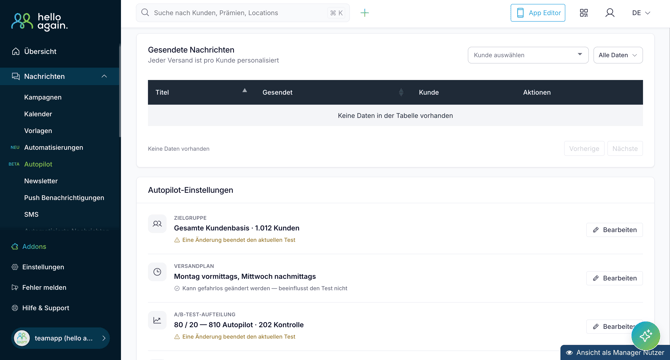Screen dimensions: 670x360
Task: Open the App Editor button
Action: [538, 13]
